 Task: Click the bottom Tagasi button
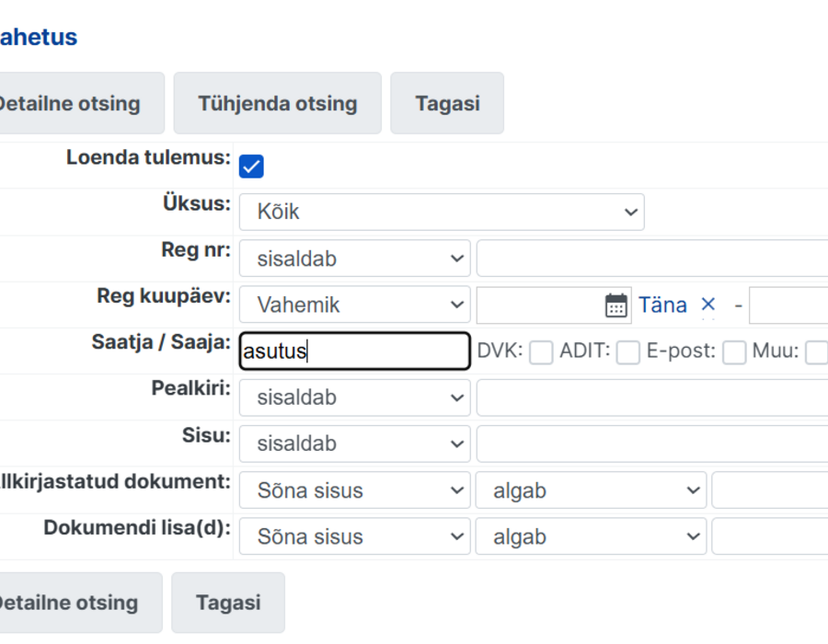pos(228,603)
